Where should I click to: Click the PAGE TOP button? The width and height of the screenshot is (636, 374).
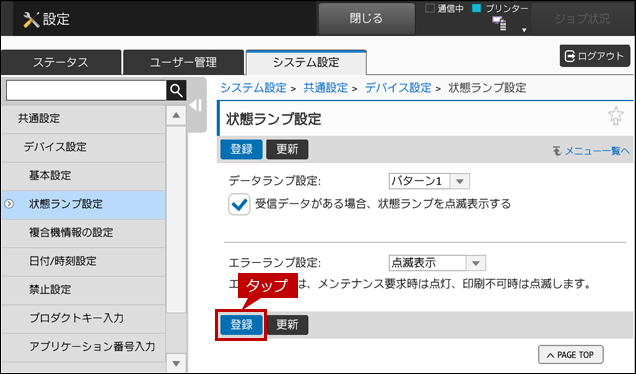(571, 355)
